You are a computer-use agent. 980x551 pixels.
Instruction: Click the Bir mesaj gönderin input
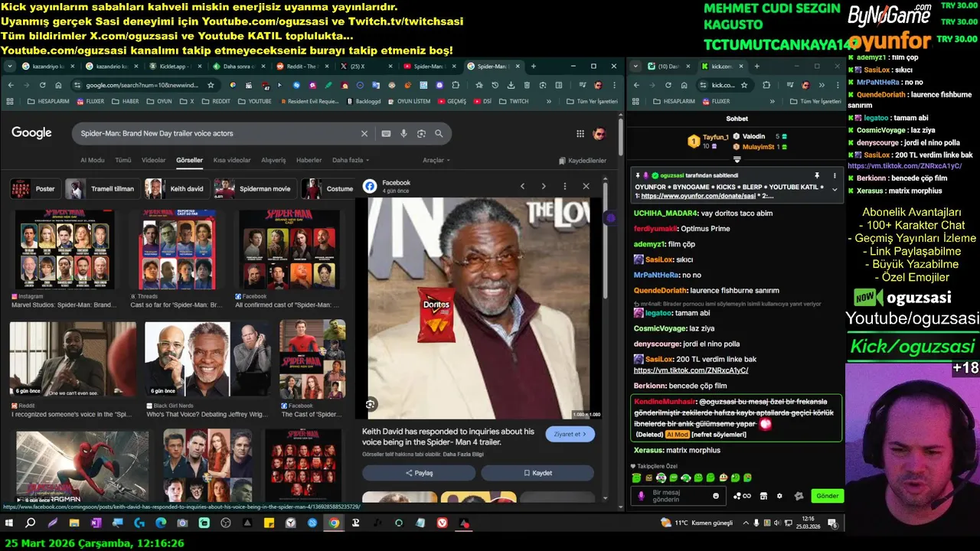click(x=678, y=496)
